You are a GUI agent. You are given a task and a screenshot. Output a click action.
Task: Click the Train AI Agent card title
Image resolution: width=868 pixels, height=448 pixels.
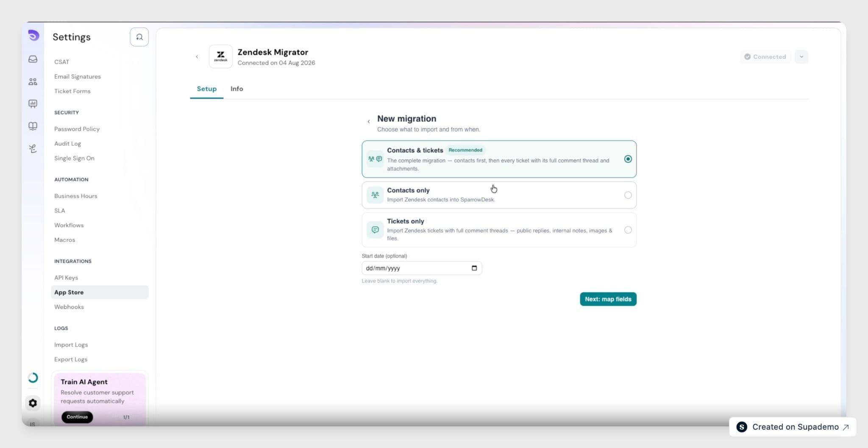(x=84, y=382)
